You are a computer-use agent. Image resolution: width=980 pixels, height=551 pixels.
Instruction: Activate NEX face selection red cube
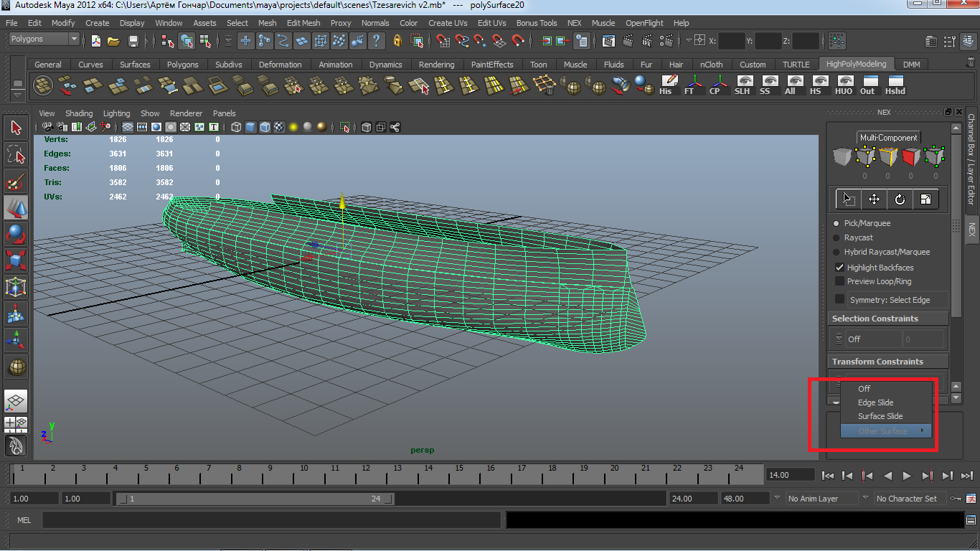coord(910,157)
